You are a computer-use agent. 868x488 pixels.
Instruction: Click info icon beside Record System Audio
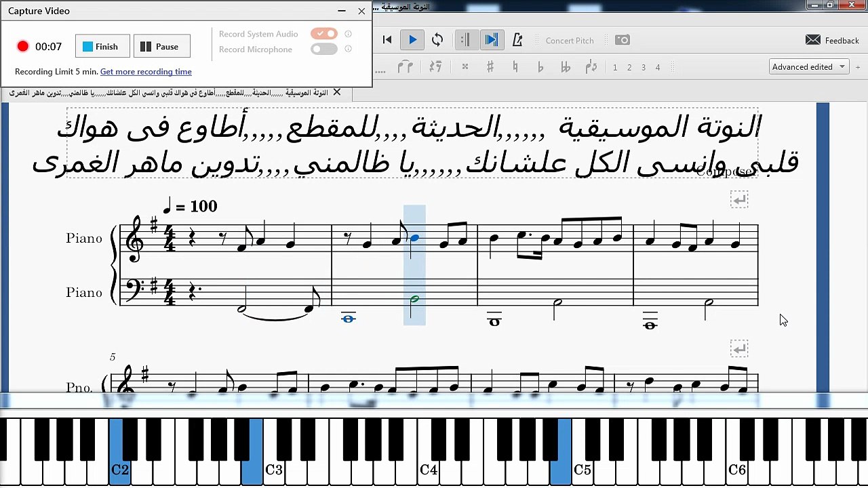[x=349, y=33]
